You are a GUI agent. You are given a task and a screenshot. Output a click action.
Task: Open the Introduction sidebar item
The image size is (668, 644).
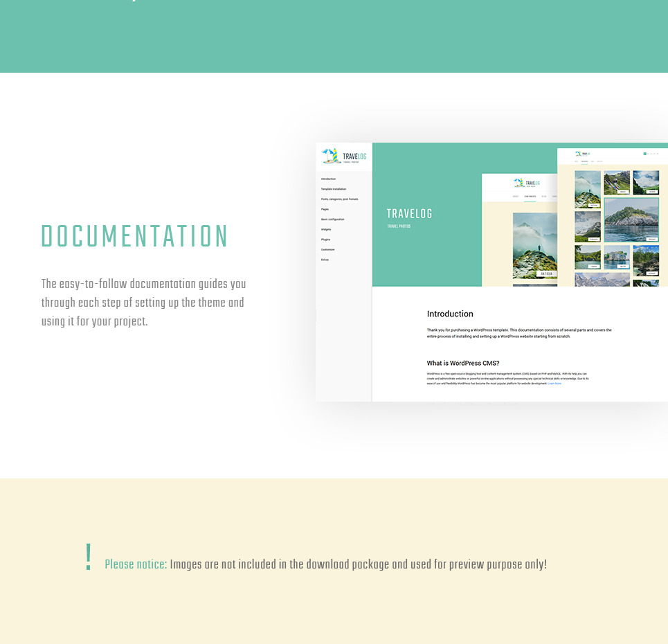328,179
